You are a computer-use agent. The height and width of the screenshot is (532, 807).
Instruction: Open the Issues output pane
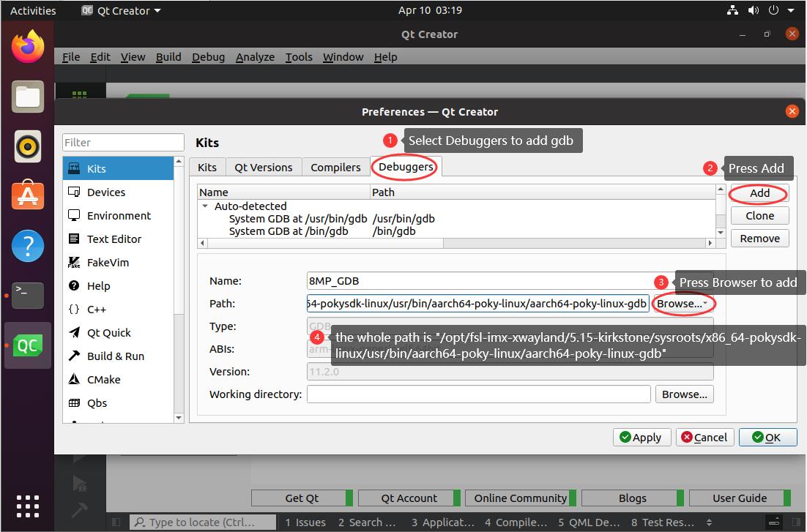tap(305, 522)
